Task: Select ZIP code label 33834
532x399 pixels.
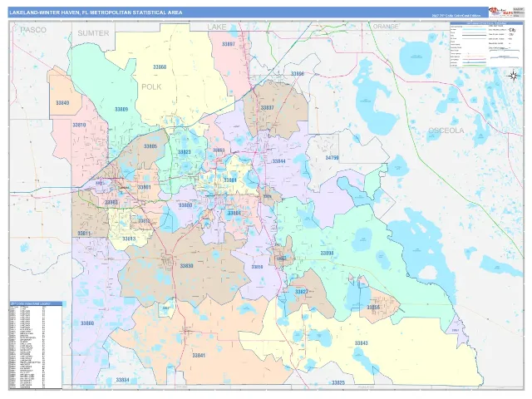Action: (x=122, y=380)
